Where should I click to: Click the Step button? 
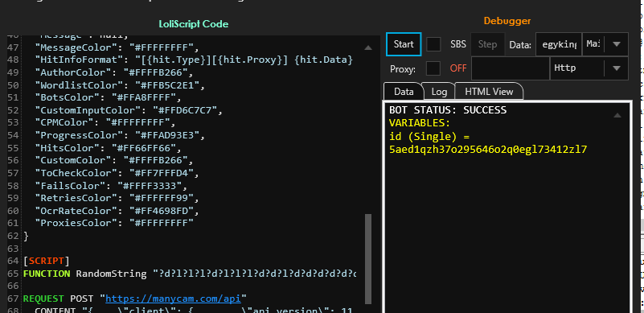click(487, 44)
